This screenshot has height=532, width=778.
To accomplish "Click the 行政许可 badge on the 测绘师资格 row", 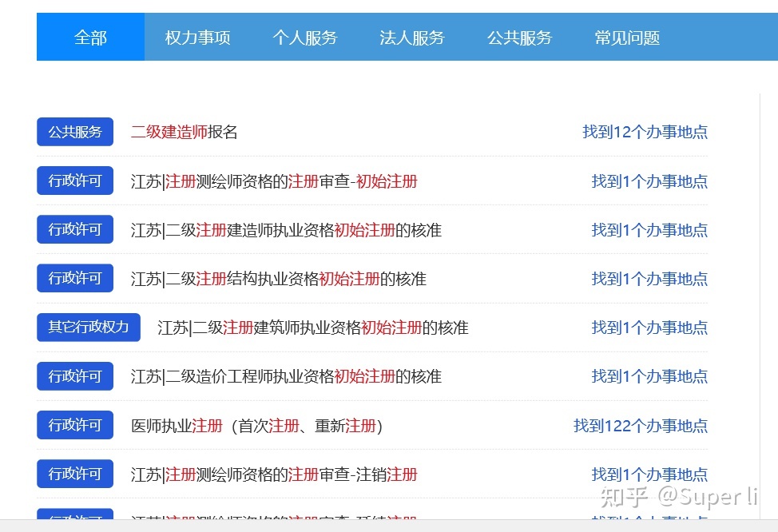I will click(74, 181).
